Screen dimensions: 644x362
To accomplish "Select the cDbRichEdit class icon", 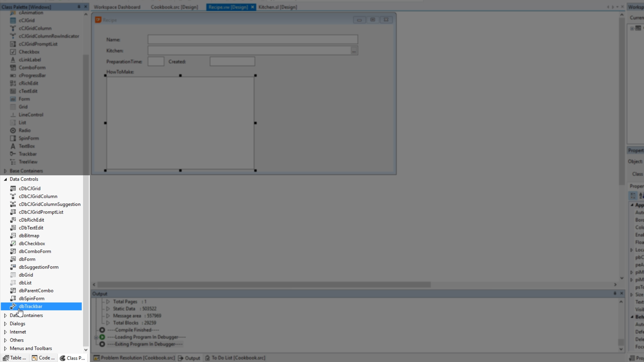I will (13, 220).
